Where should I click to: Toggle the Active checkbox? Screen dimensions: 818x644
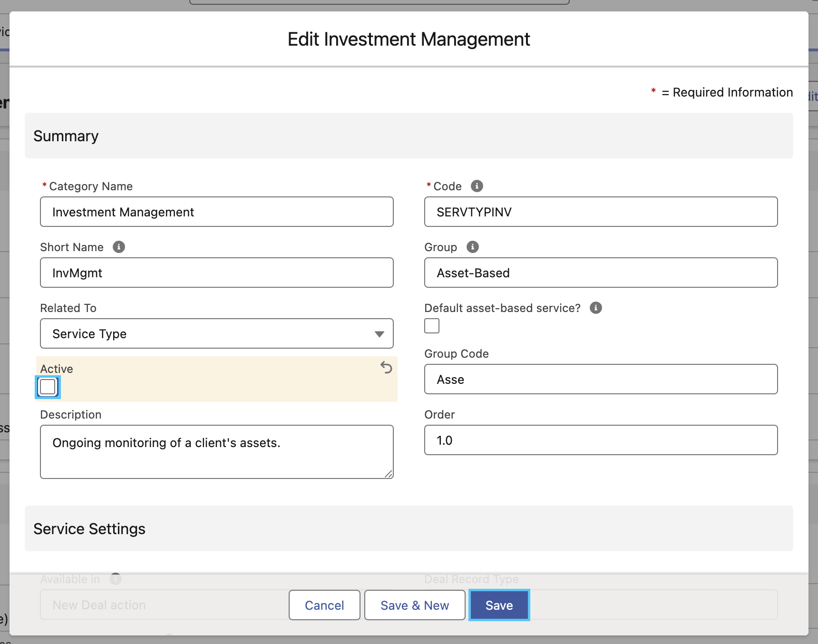48,387
